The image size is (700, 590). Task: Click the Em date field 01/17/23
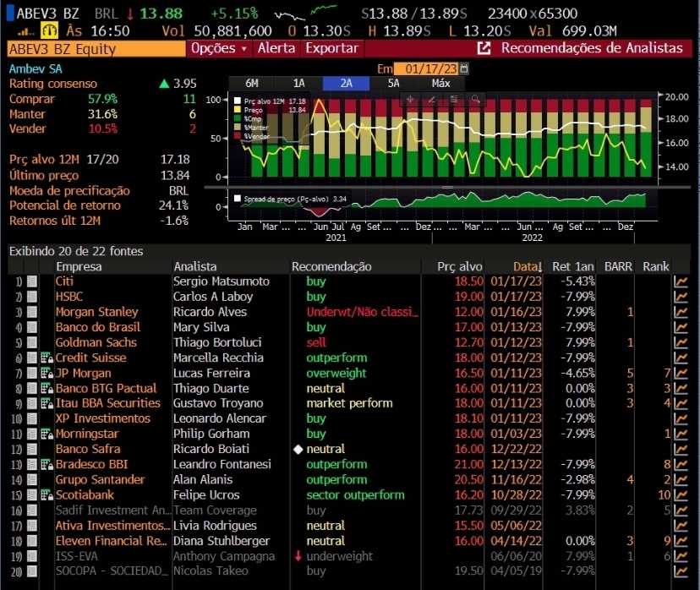[x=426, y=68]
